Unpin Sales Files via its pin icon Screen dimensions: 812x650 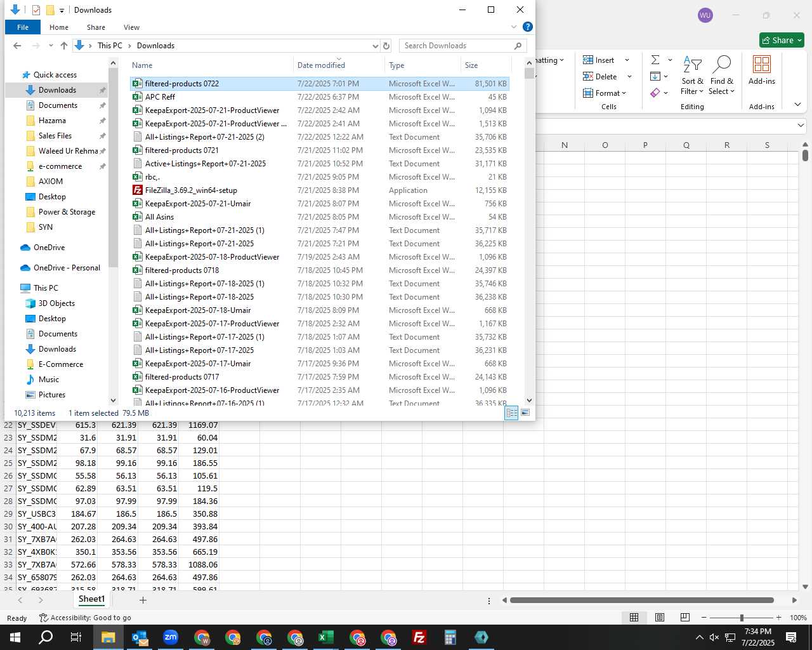pyautogui.click(x=102, y=136)
